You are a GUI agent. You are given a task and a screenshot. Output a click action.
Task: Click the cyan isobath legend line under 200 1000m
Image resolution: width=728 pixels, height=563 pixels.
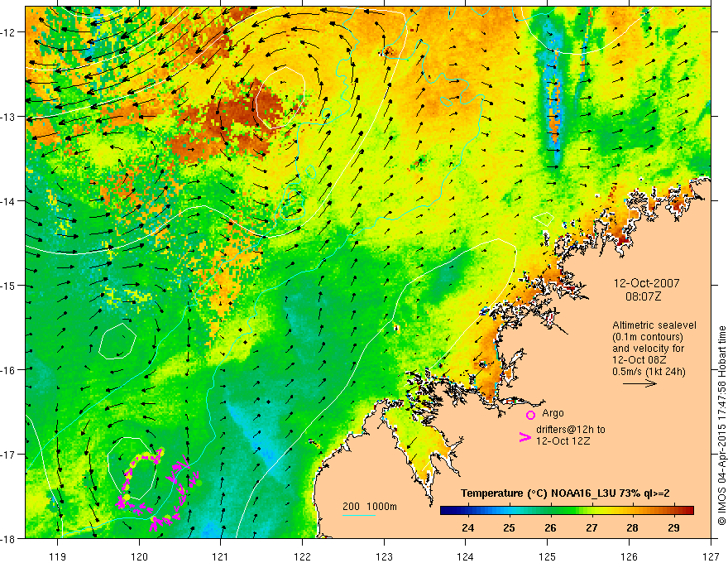tap(359, 515)
